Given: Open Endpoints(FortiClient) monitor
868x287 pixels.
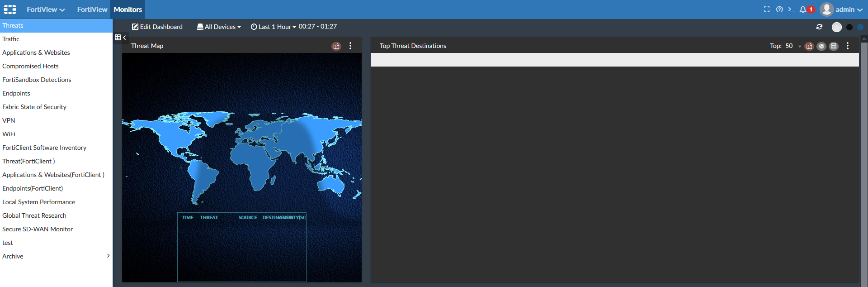Looking at the screenshot, I should click(56, 188).
